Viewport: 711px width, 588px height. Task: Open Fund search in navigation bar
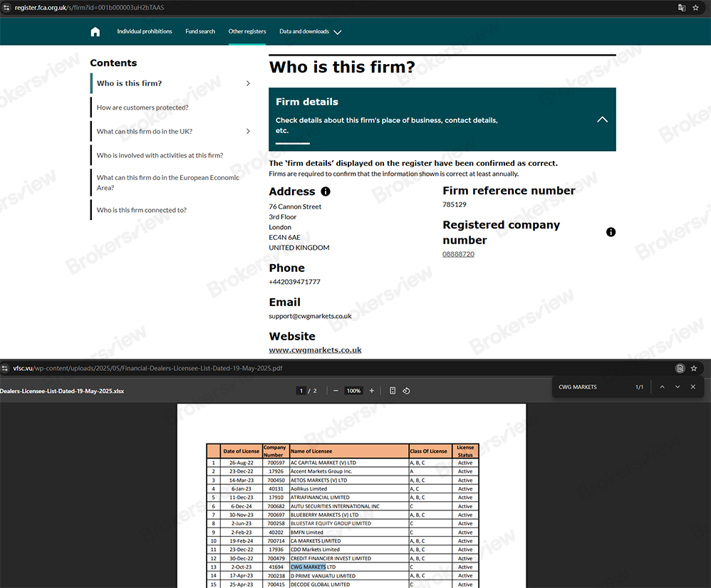pyautogui.click(x=200, y=31)
